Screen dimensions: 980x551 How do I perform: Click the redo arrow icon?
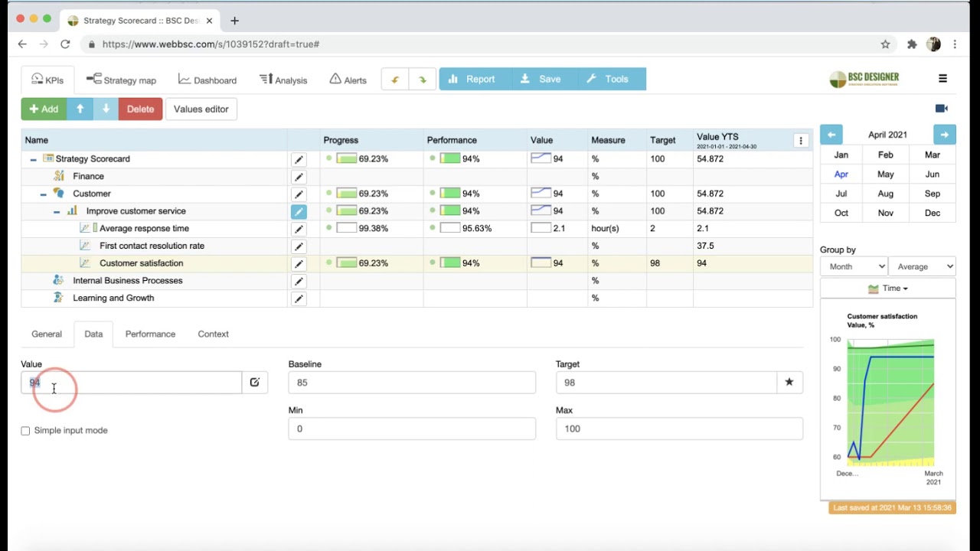(x=422, y=80)
